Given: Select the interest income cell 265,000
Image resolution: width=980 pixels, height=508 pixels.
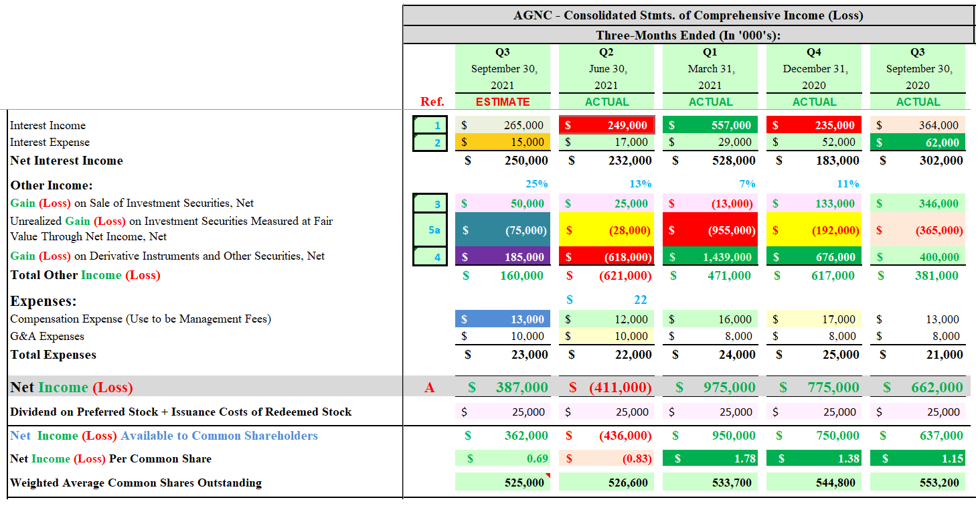Looking at the screenshot, I should (x=503, y=125).
